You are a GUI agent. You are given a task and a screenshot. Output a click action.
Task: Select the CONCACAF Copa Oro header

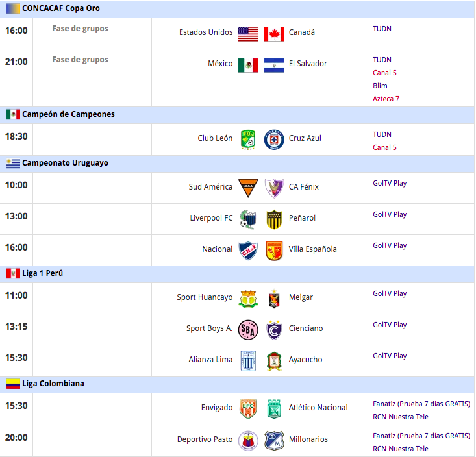[x=61, y=9]
